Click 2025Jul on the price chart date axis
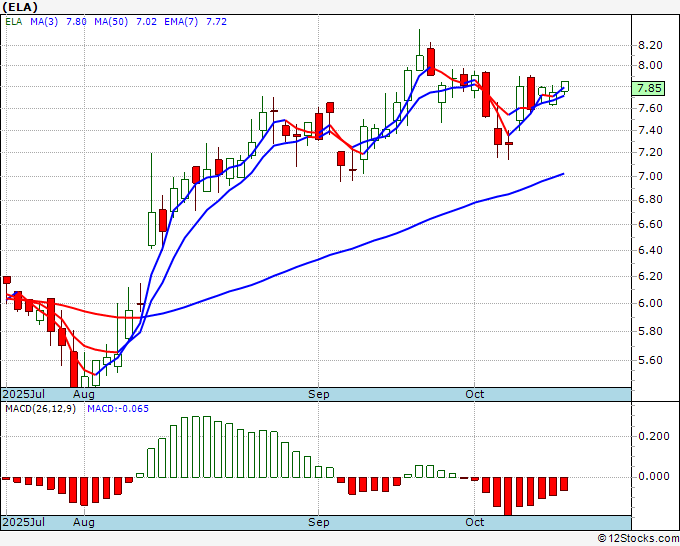 click(24, 394)
